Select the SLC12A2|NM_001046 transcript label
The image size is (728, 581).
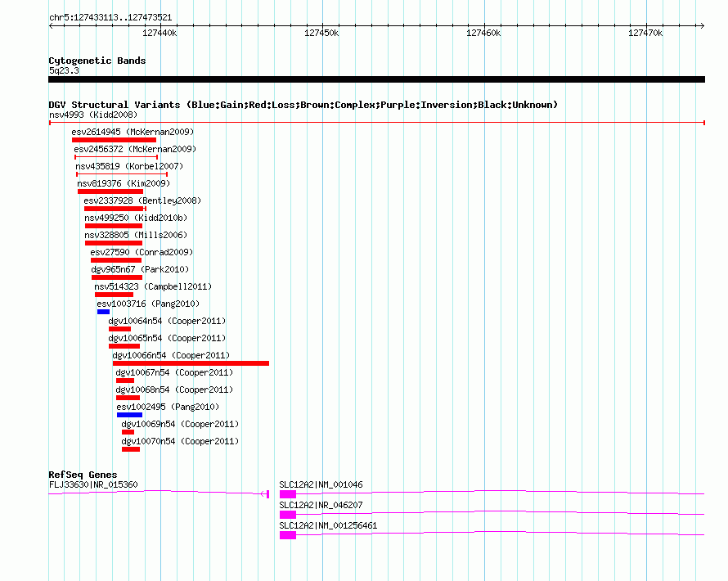pyautogui.click(x=321, y=484)
